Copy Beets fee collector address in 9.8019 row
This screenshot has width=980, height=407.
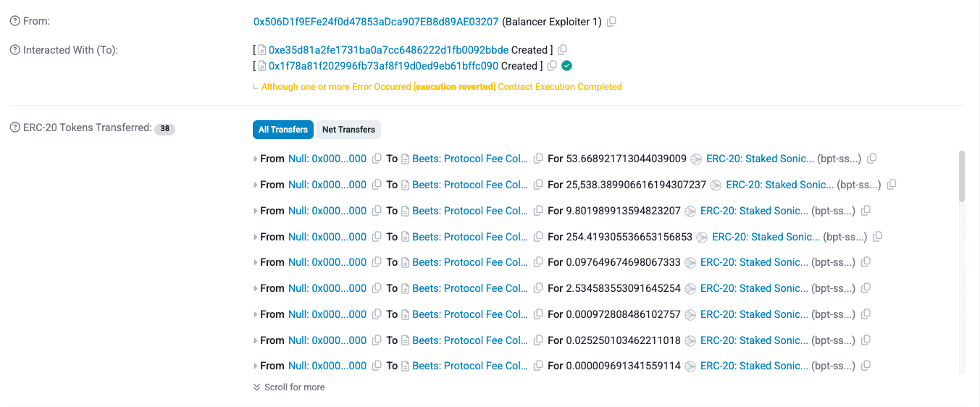[x=538, y=211]
